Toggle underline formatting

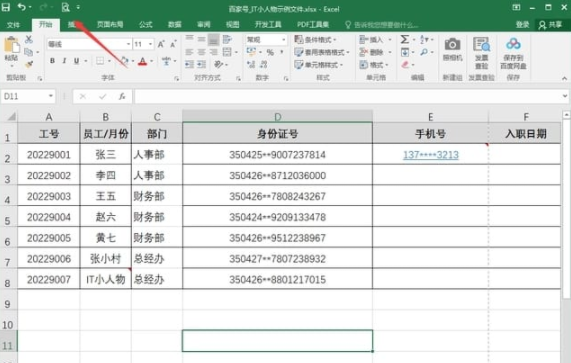tap(76, 61)
